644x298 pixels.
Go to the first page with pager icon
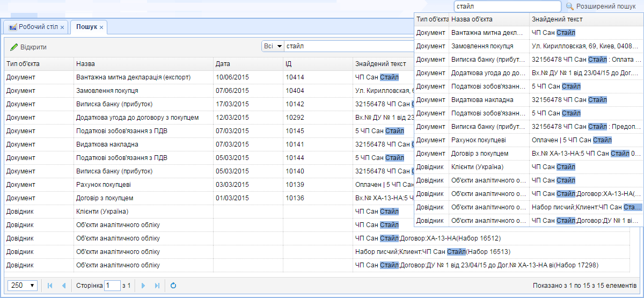(50, 286)
